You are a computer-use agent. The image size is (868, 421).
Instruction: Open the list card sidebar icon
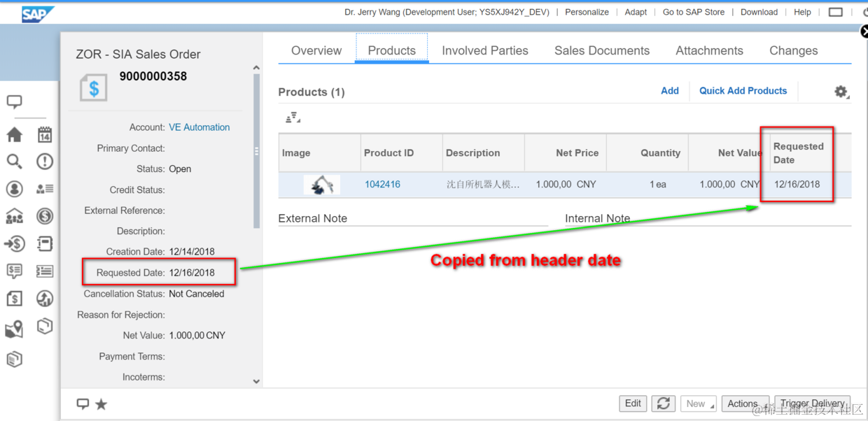pos(45,271)
